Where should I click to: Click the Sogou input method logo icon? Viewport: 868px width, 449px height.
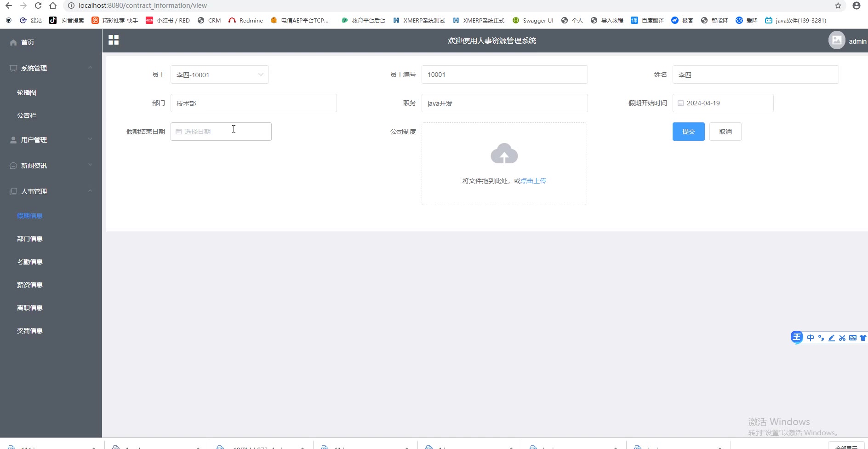[797, 337]
